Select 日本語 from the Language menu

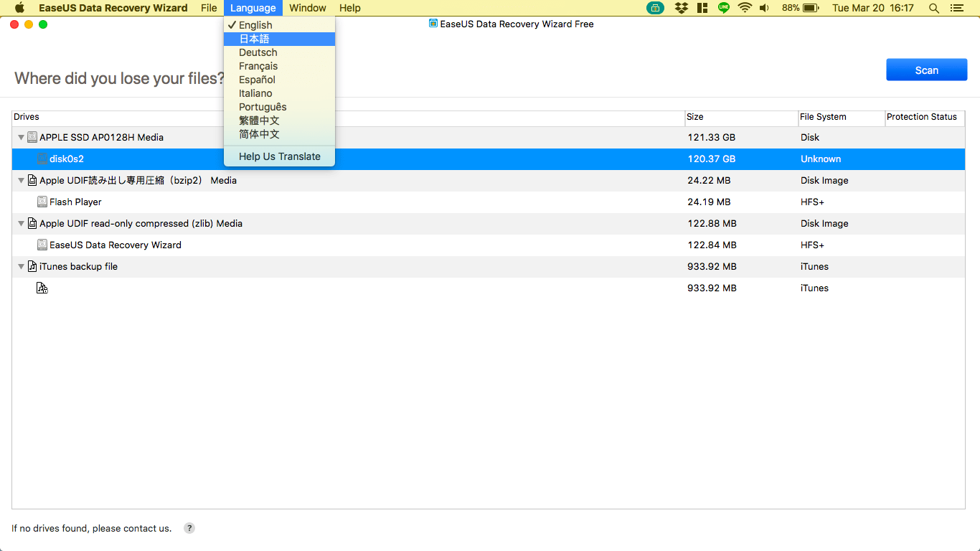(x=255, y=39)
